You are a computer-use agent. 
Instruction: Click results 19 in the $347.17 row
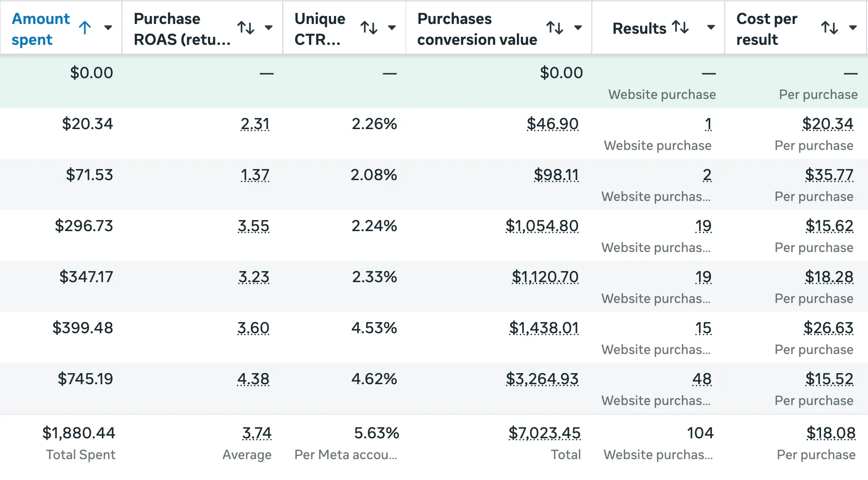click(x=703, y=277)
